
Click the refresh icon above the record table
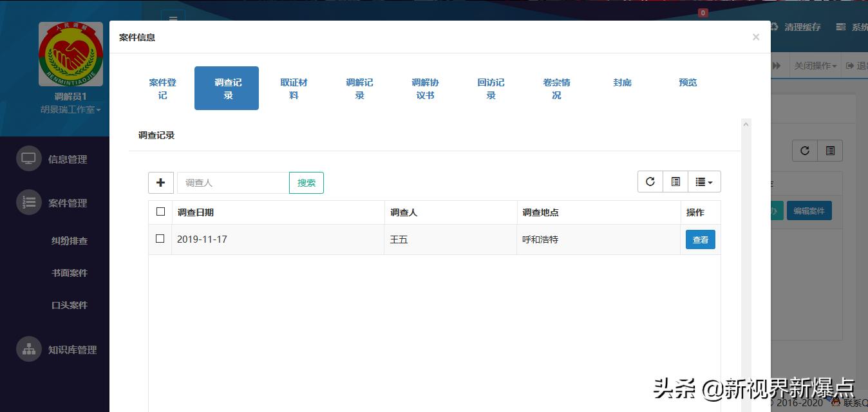[x=650, y=181]
